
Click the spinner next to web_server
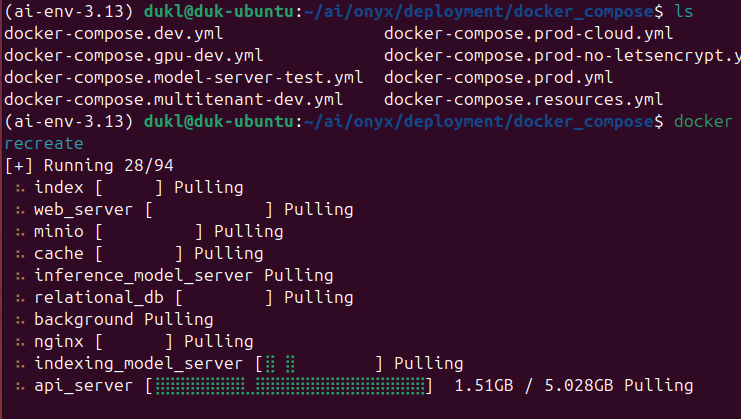[20, 210]
